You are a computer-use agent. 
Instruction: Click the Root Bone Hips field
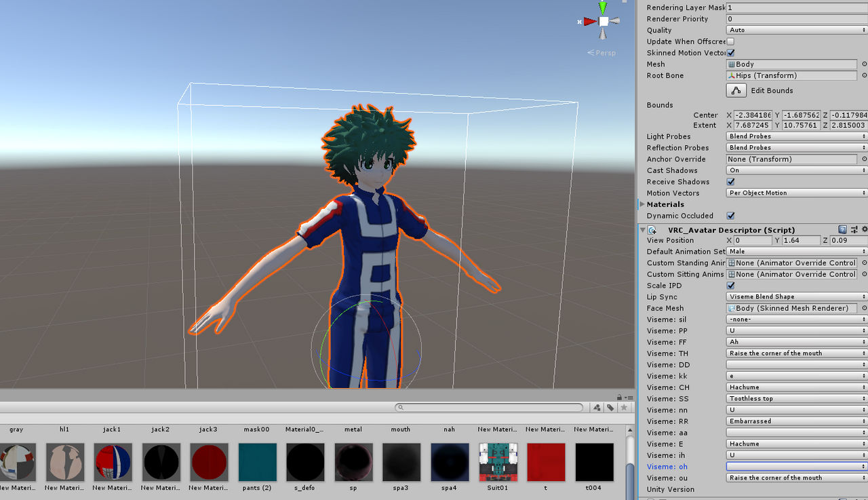791,75
